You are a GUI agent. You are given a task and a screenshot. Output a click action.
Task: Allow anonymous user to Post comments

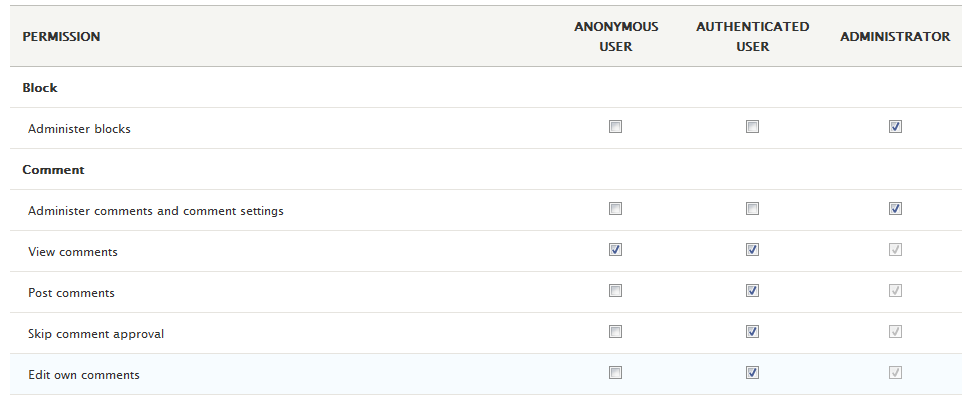click(x=615, y=291)
